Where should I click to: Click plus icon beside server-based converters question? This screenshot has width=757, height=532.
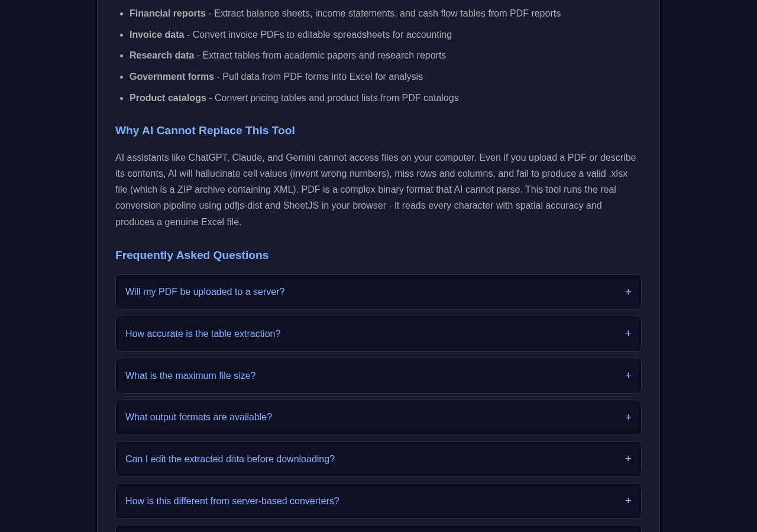click(x=628, y=501)
